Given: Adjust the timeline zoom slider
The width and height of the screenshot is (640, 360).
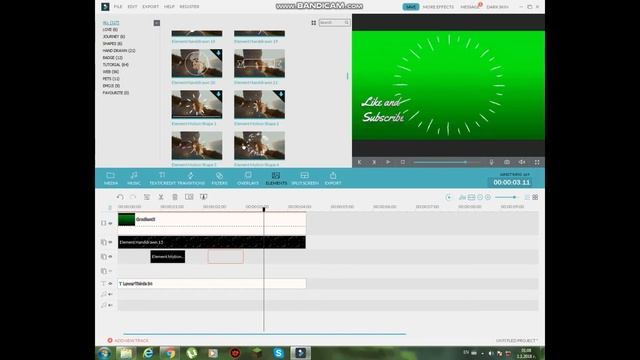Looking at the screenshot, I should coord(506,197).
